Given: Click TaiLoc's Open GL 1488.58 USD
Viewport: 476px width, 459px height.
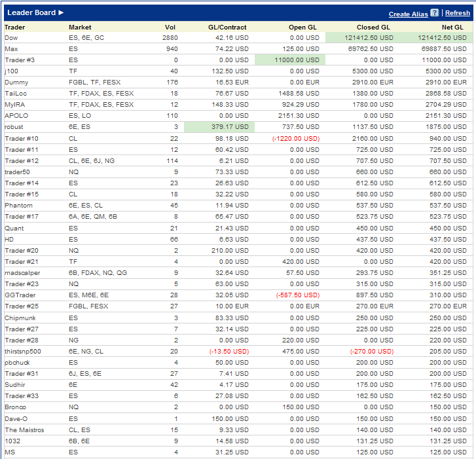Looking at the screenshot, I should pyautogui.click(x=299, y=94).
